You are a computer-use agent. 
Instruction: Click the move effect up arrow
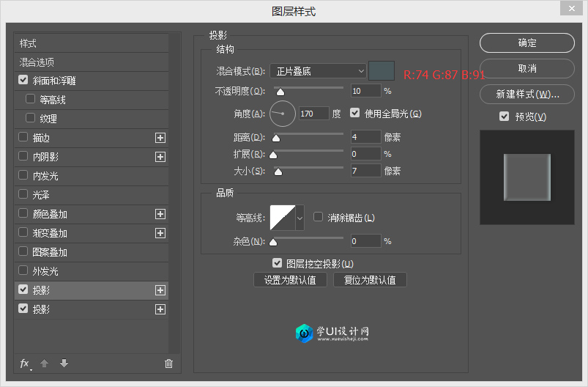click(x=44, y=364)
